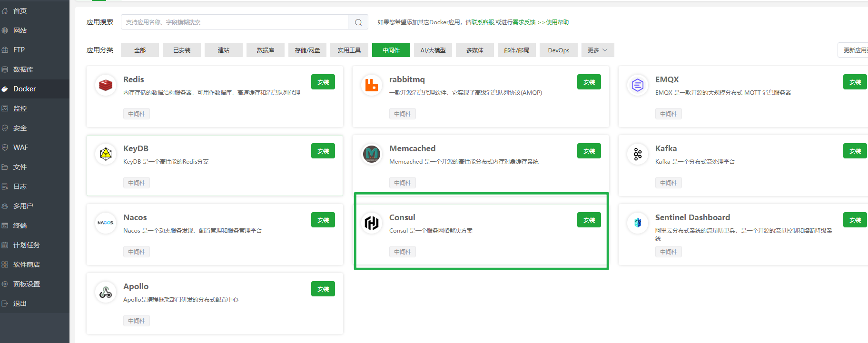Click the calendar icon beside 计划任务
Image resolution: width=868 pixels, height=343 pixels.
pyautogui.click(x=5, y=245)
